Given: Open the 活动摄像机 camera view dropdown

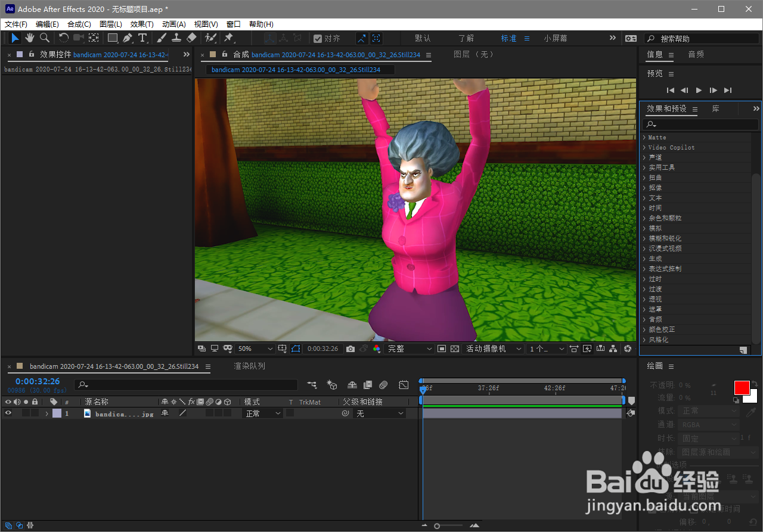Looking at the screenshot, I should pyautogui.click(x=494, y=349).
